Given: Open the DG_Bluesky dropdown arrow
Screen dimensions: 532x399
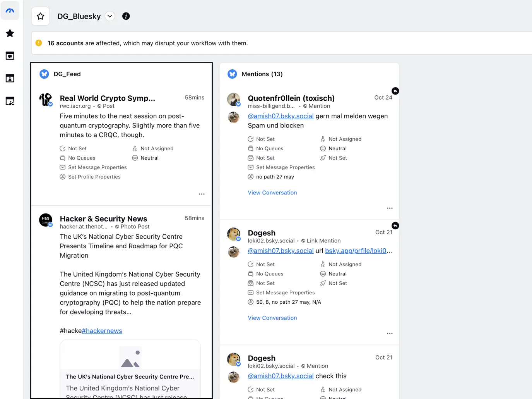Looking at the screenshot, I should coord(109,16).
